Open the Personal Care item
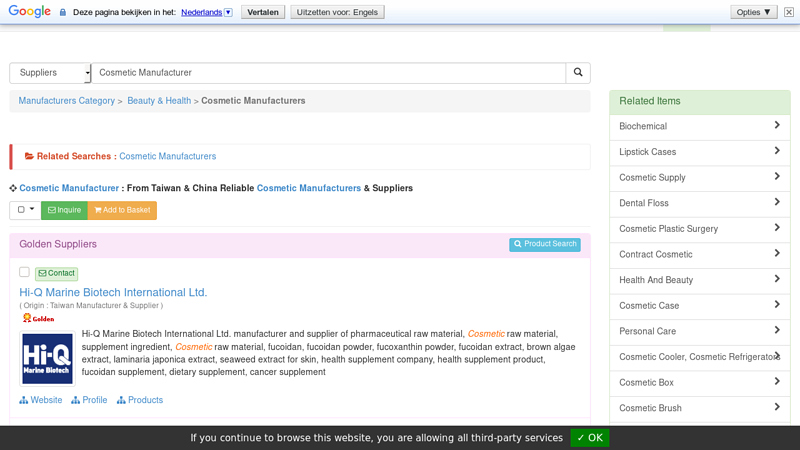 [699, 332]
